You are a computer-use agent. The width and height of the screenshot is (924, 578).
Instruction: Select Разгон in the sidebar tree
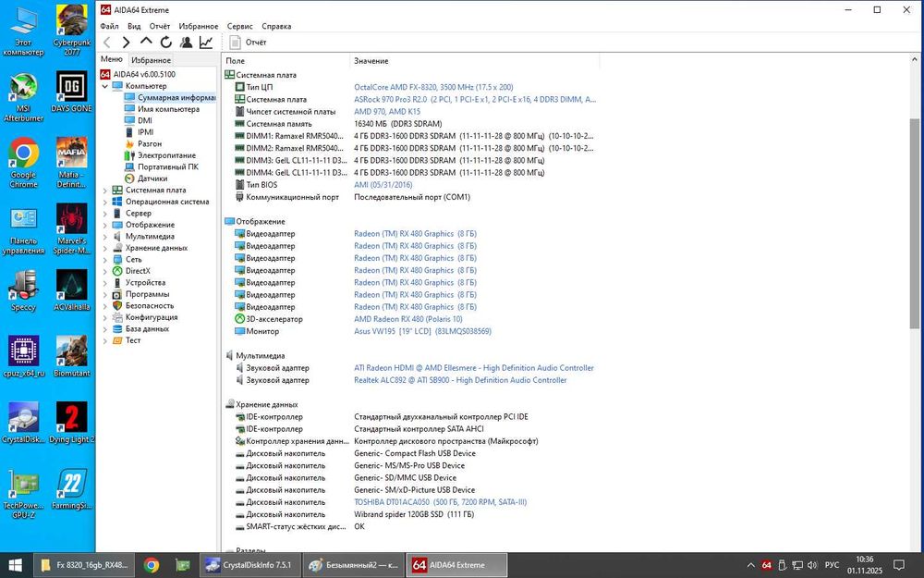[x=149, y=144]
